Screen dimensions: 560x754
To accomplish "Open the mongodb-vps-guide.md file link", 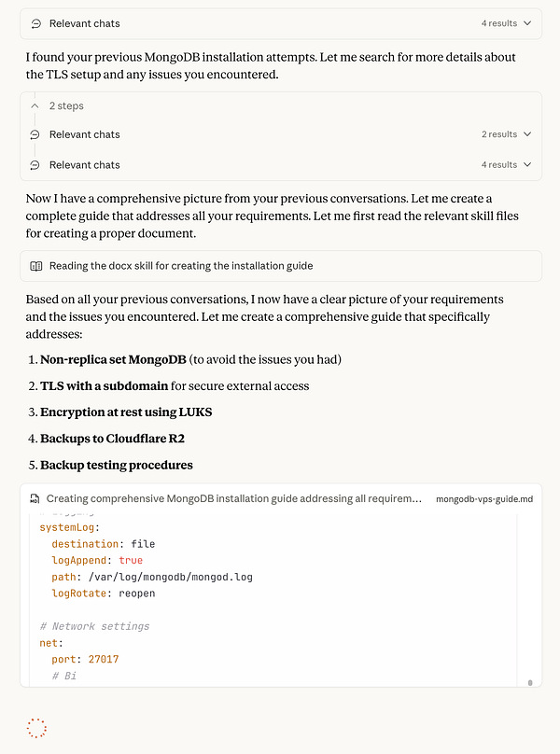I will coord(484,498).
